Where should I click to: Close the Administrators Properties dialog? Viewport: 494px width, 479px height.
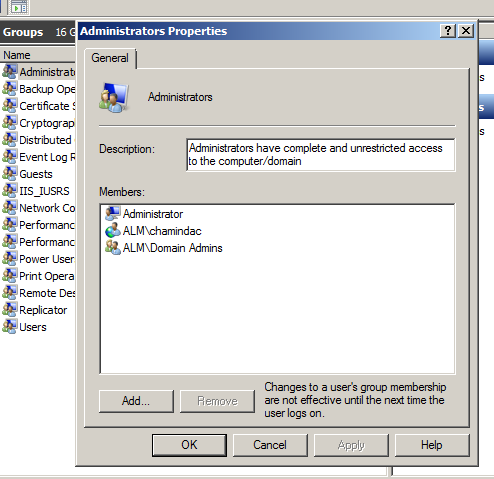point(466,31)
